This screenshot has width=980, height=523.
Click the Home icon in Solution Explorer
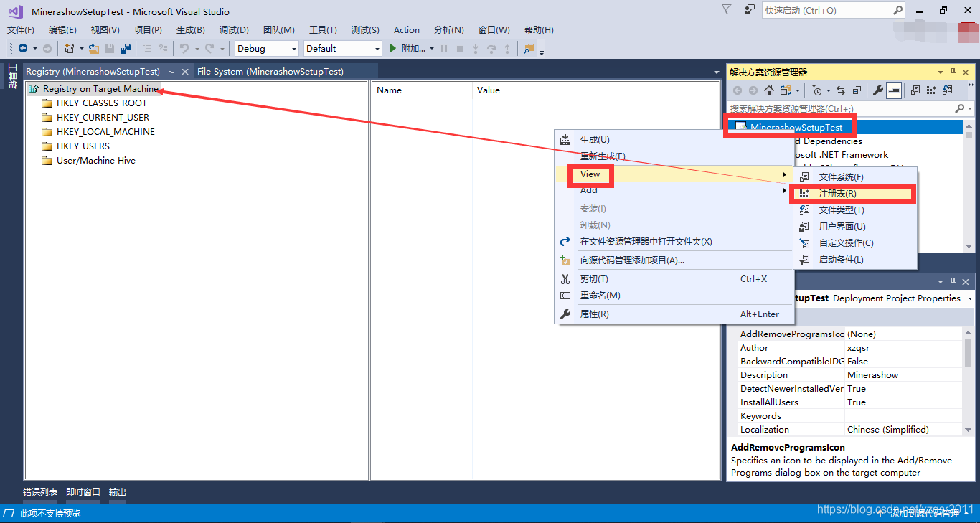point(768,90)
